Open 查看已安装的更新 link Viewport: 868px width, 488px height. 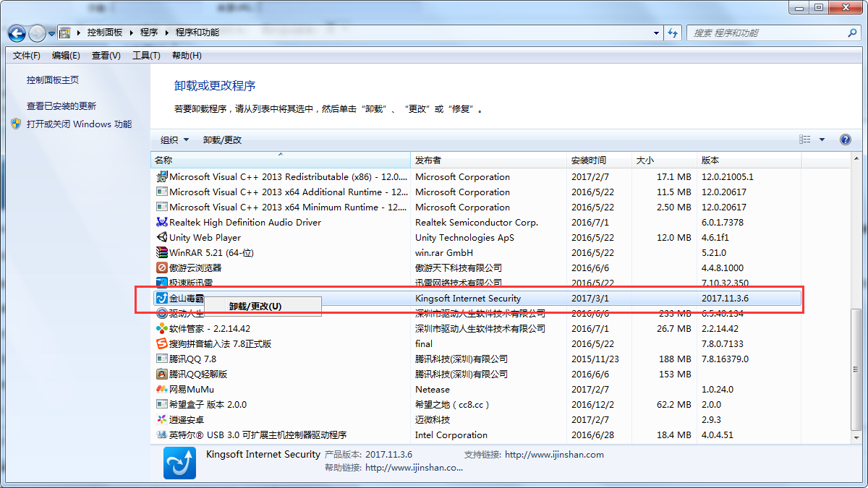point(61,106)
